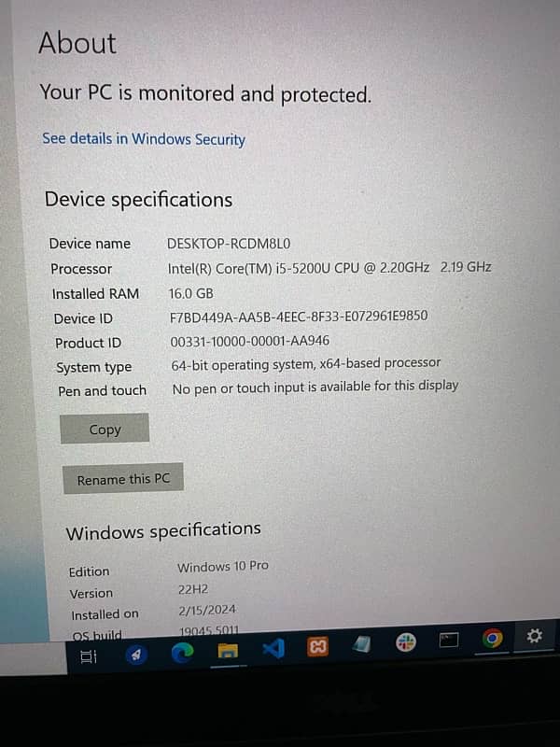Open the notepad-style app next to XAMPP
The height and width of the screenshot is (747, 560).
tap(362, 644)
